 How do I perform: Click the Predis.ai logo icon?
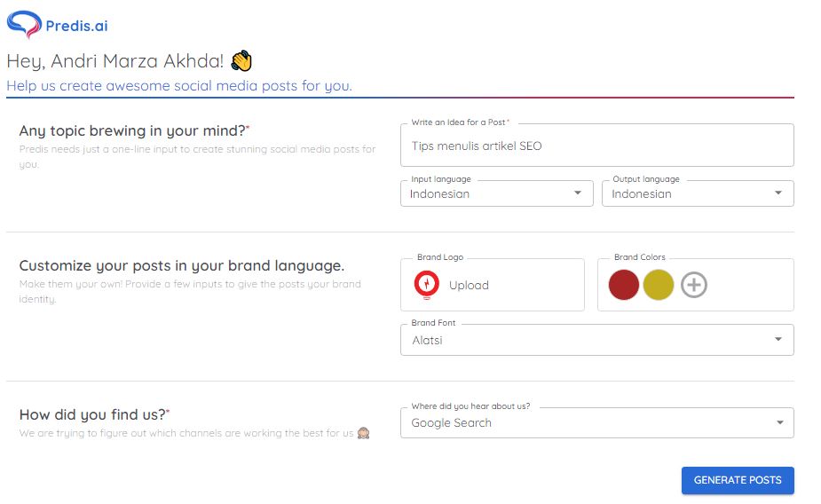[x=24, y=24]
